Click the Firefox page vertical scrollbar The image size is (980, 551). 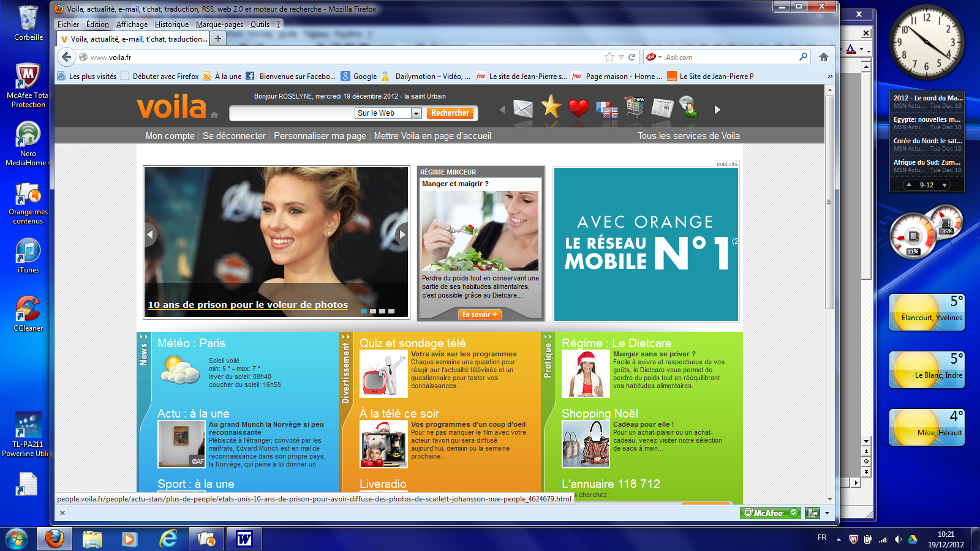coord(830,202)
